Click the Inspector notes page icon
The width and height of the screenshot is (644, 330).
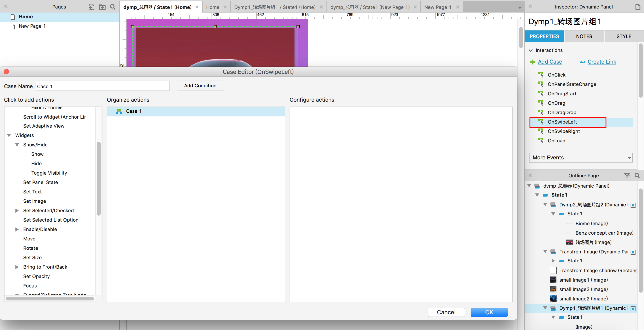coord(638,7)
